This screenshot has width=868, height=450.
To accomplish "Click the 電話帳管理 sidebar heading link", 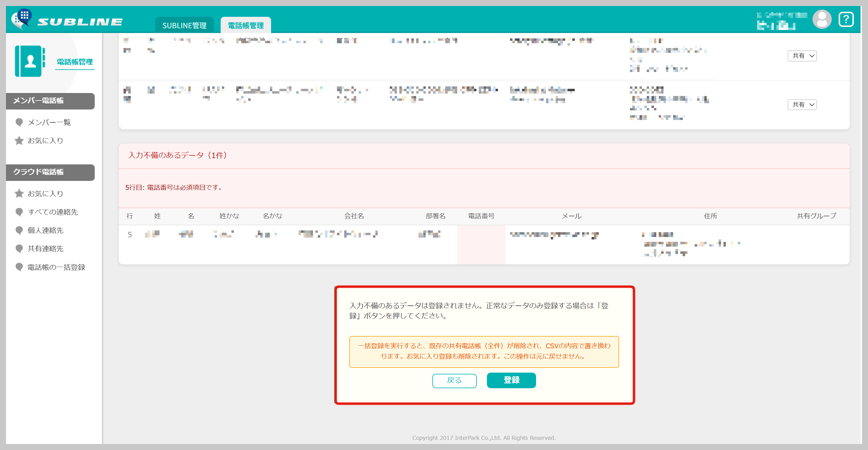I will [x=75, y=62].
